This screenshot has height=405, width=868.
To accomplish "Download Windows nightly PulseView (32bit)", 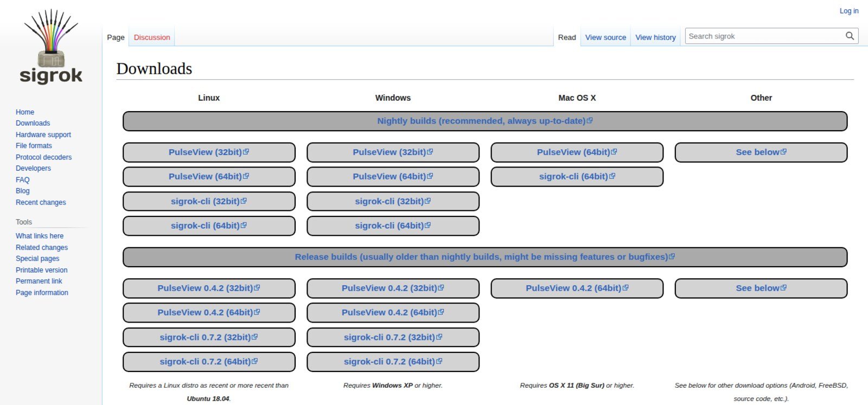I will [x=393, y=152].
